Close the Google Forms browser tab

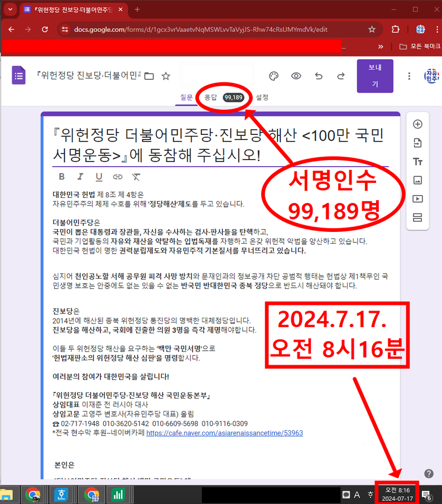pyautogui.click(x=121, y=9)
